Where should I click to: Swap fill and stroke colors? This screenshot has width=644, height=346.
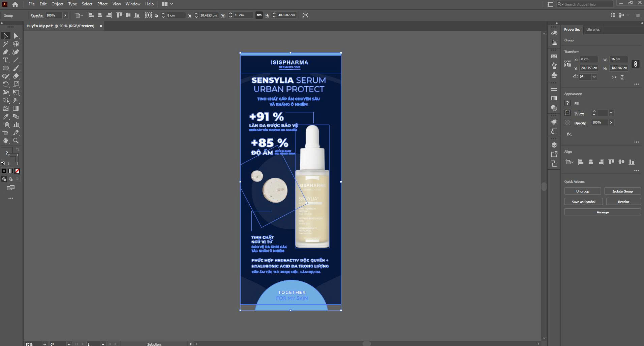click(18, 149)
